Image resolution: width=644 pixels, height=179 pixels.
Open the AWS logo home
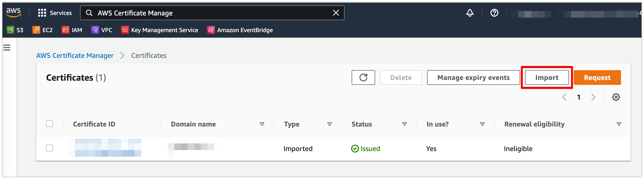(x=14, y=12)
